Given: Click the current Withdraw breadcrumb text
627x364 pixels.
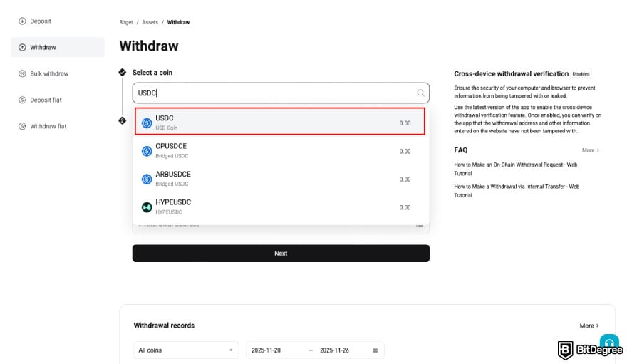Looking at the screenshot, I should (178, 22).
